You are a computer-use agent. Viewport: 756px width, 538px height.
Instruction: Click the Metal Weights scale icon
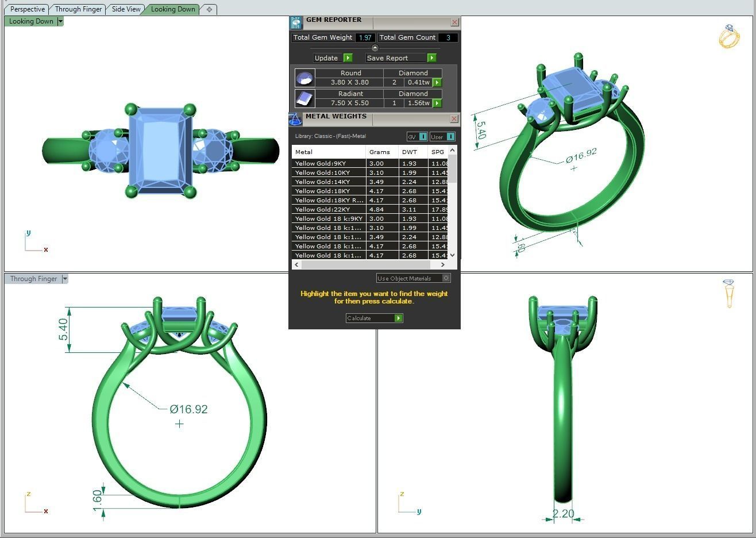click(295, 120)
